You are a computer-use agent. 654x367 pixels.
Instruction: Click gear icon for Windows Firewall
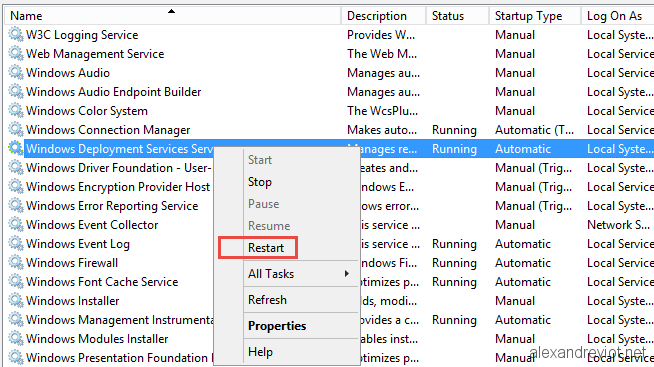pos(16,262)
